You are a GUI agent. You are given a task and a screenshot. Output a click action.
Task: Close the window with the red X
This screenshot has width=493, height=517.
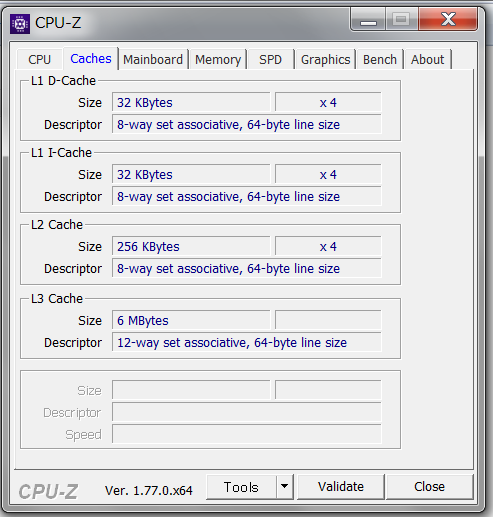[x=448, y=19]
